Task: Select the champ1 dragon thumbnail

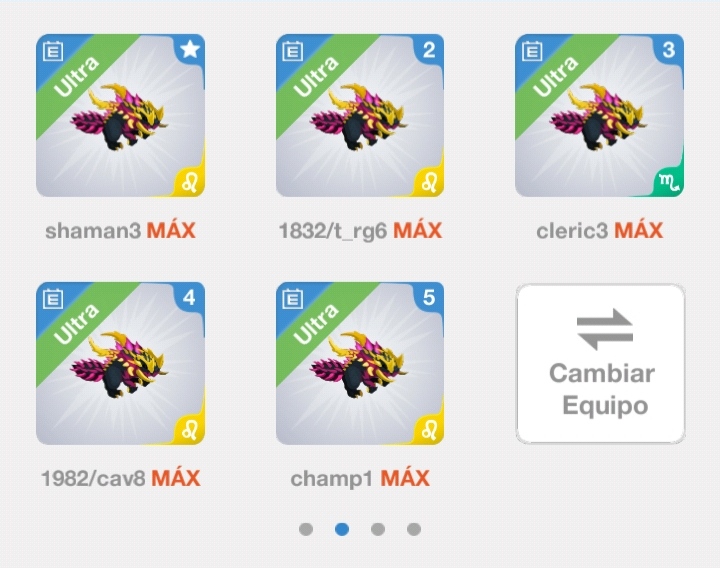Action: pyautogui.click(x=360, y=363)
